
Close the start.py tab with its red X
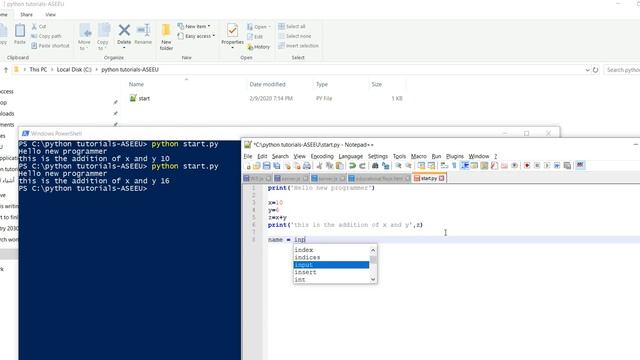(x=442, y=178)
